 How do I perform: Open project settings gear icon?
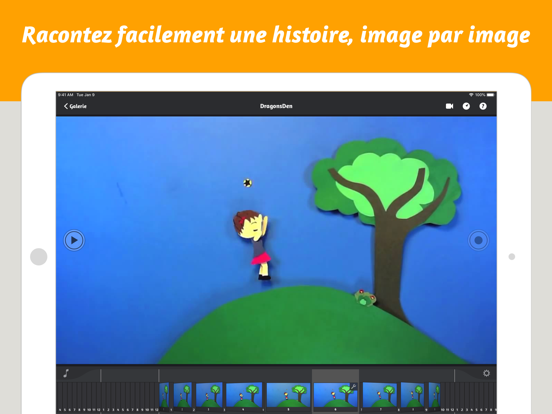(x=487, y=373)
